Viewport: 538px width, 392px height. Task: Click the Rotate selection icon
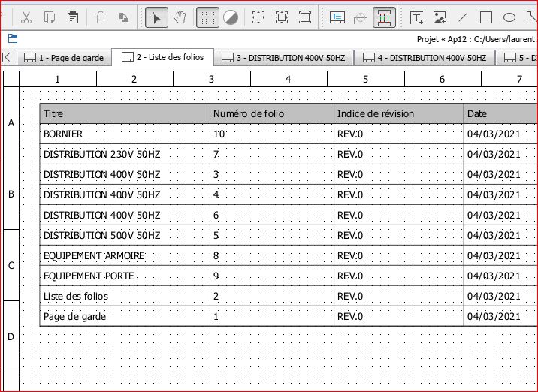[x=124, y=17]
